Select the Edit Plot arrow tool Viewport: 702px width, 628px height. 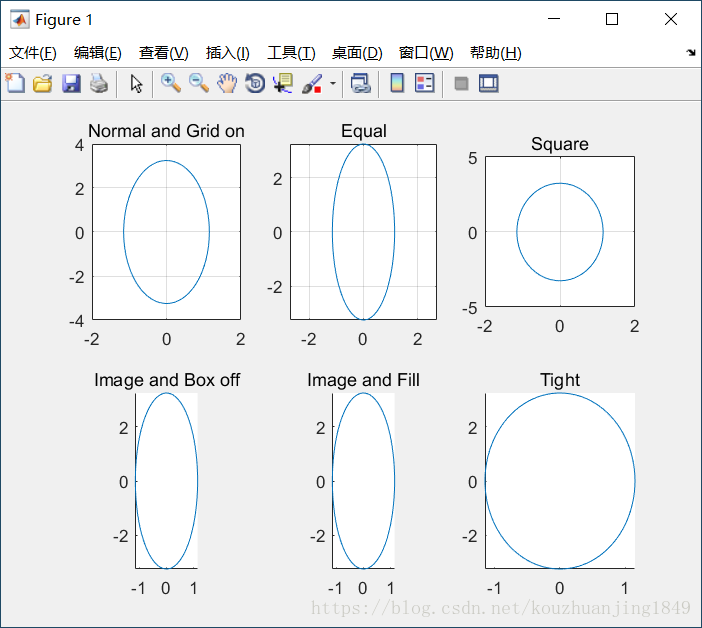[x=136, y=83]
